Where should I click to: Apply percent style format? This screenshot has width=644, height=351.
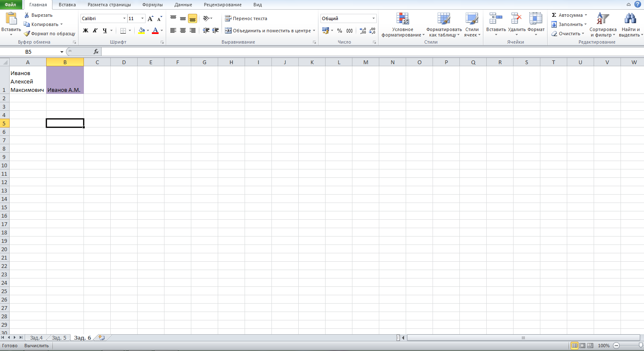click(x=339, y=31)
